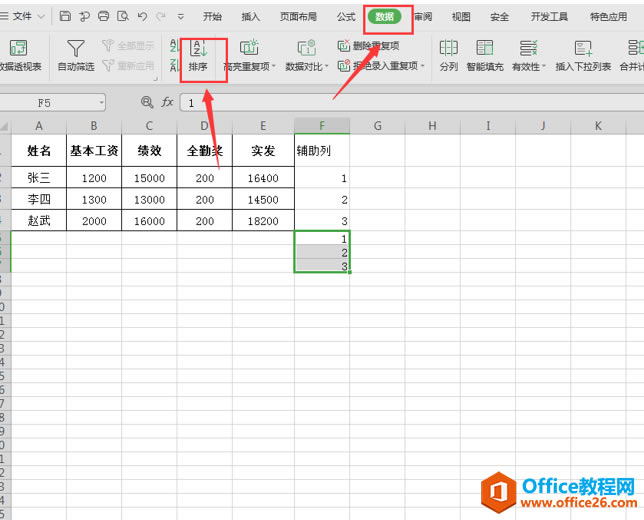Click Reapply (重新应用) filter icon
Screen dimensions: 644x520
(128, 65)
